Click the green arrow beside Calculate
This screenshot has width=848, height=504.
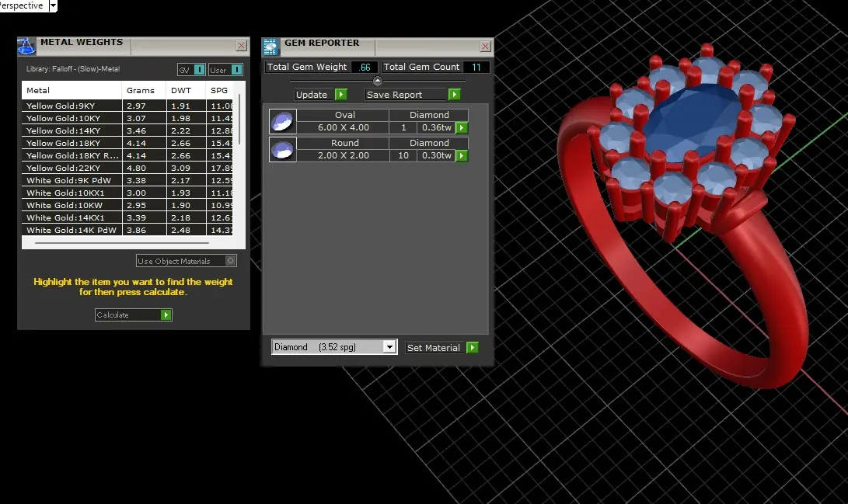point(166,315)
